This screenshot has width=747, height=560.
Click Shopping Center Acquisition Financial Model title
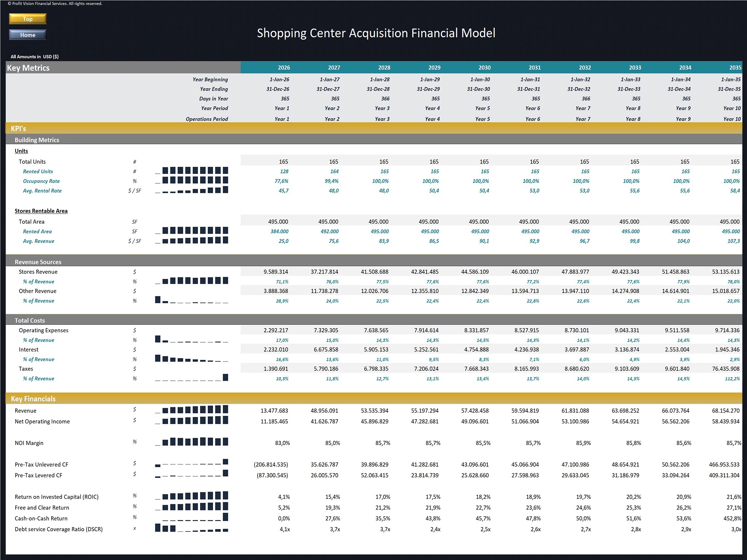click(x=376, y=33)
